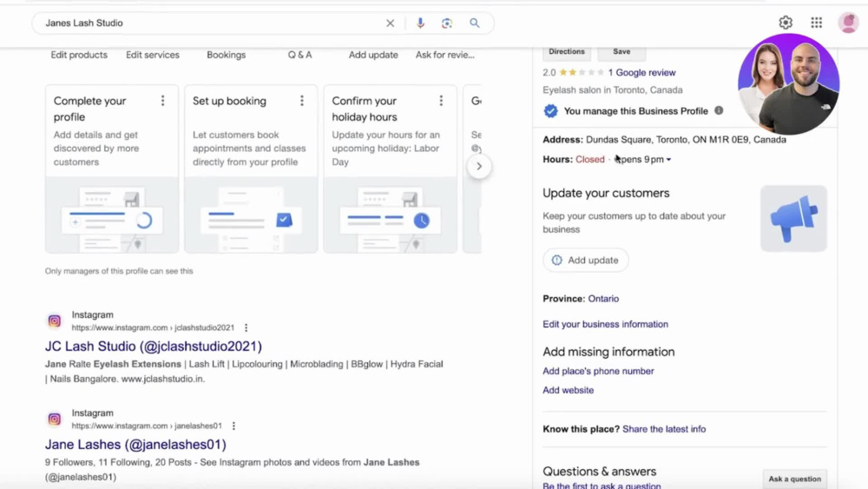
Task: Open Edit your business information link
Action: [605, 324]
